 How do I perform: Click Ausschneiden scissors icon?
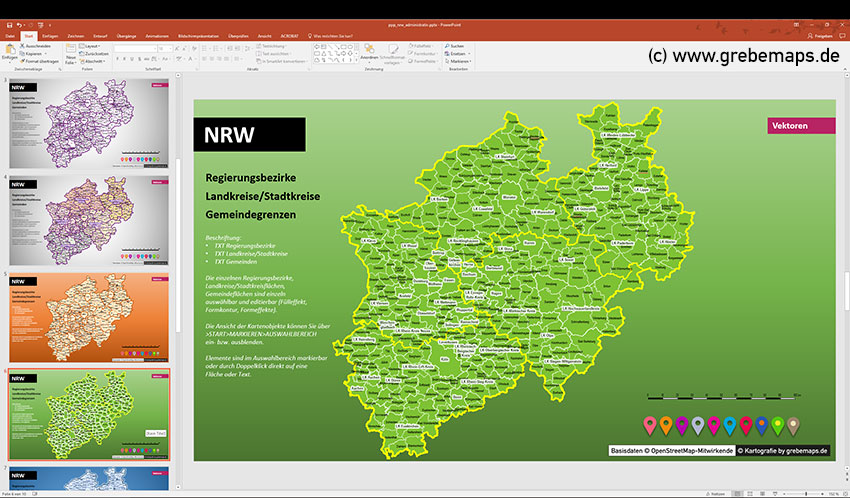pyautogui.click(x=23, y=46)
